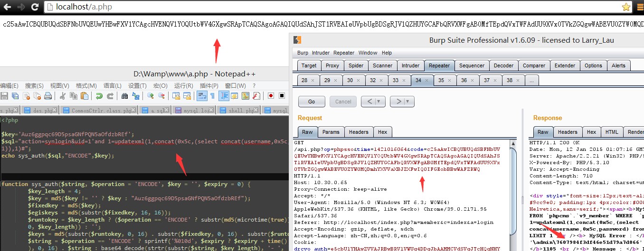Close the shell.php tab in Notepad++
Image resolution: width=644 pixels, height=251 pixels.
coord(256,110)
